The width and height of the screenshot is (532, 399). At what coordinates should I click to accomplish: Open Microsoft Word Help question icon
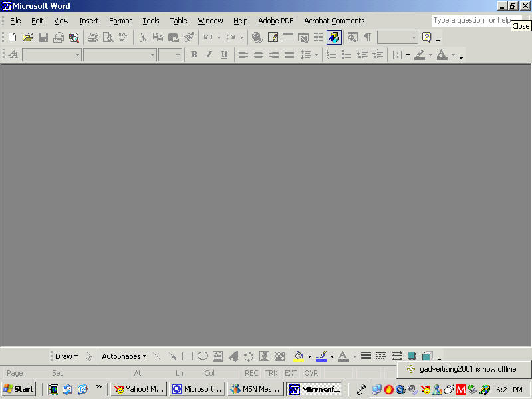tap(426, 37)
